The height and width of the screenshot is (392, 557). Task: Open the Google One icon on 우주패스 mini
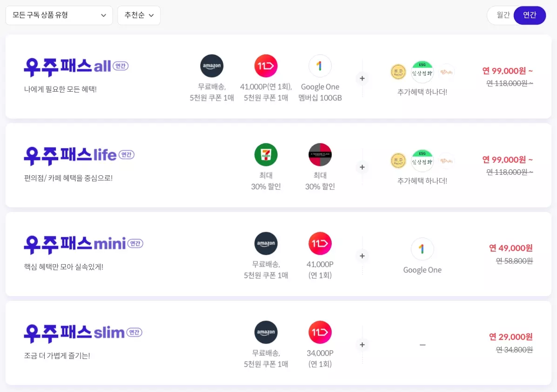tap(423, 250)
